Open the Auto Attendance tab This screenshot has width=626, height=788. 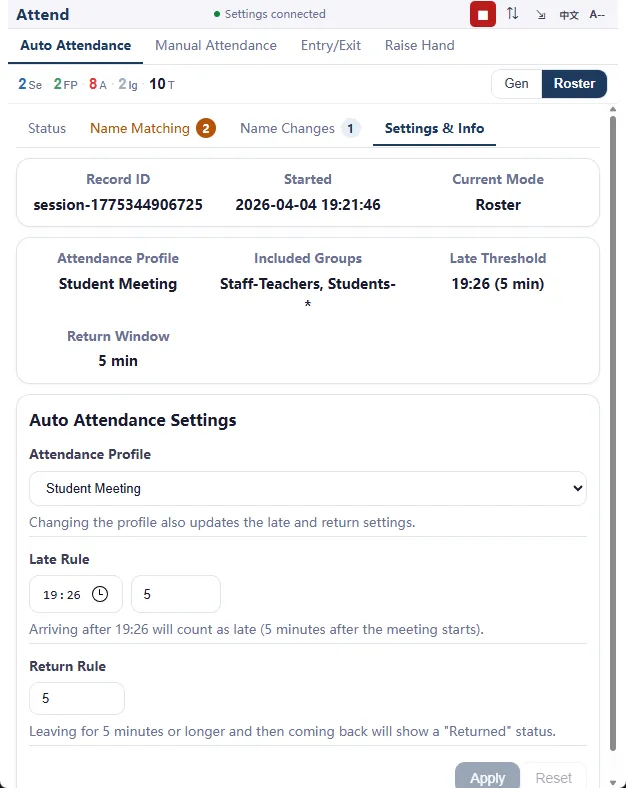click(75, 45)
